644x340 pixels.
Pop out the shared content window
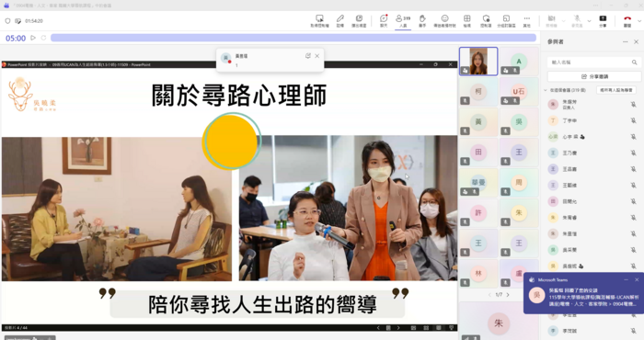tap(359, 20)
